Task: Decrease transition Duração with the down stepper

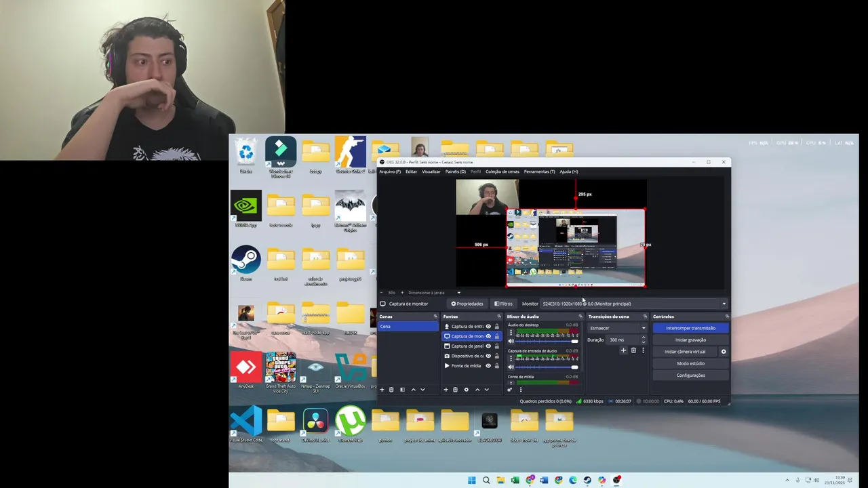Action: [x=644, y=342]
